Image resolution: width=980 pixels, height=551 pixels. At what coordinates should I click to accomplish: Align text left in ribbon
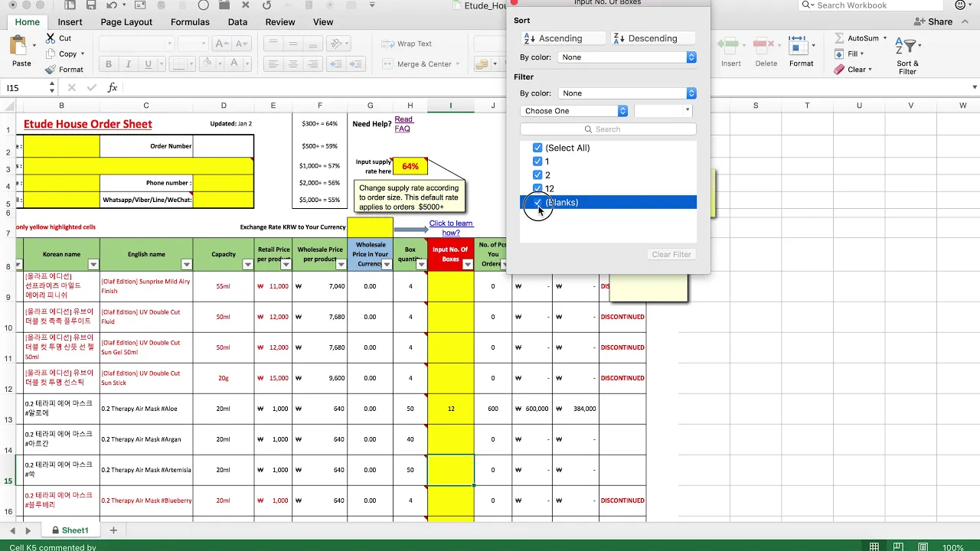pyautogui.click(x=273, y=64)
